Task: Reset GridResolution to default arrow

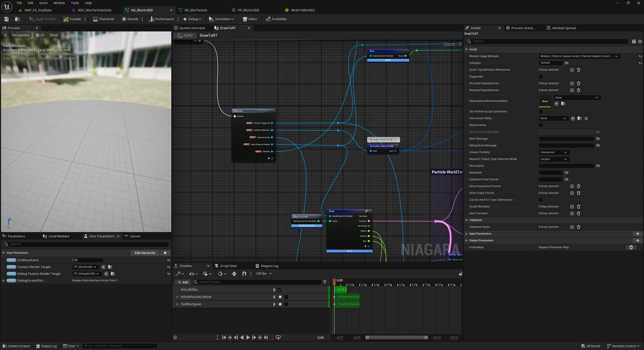Action: click(169, 260)
